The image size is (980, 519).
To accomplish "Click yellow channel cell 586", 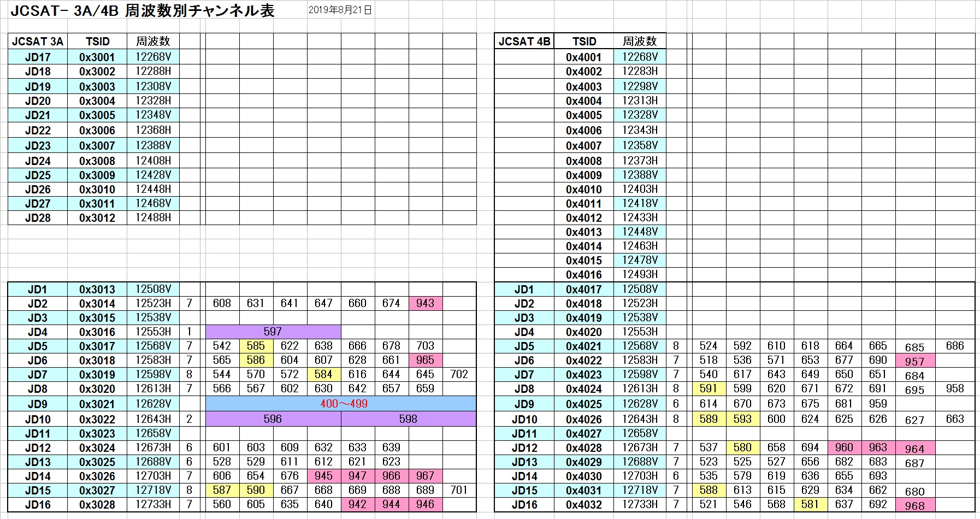I will point(256,360).
